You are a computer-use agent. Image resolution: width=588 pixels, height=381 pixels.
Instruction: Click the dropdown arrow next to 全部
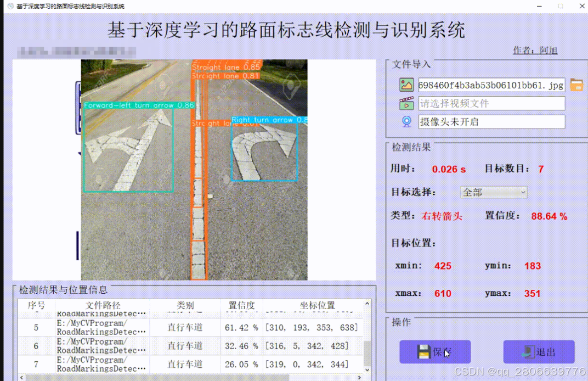point(522,192)
